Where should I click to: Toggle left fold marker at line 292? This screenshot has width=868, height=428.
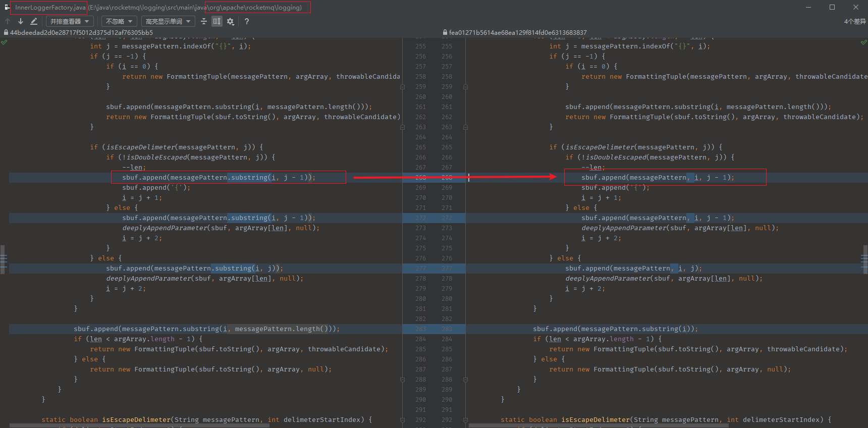click(403, 420)
